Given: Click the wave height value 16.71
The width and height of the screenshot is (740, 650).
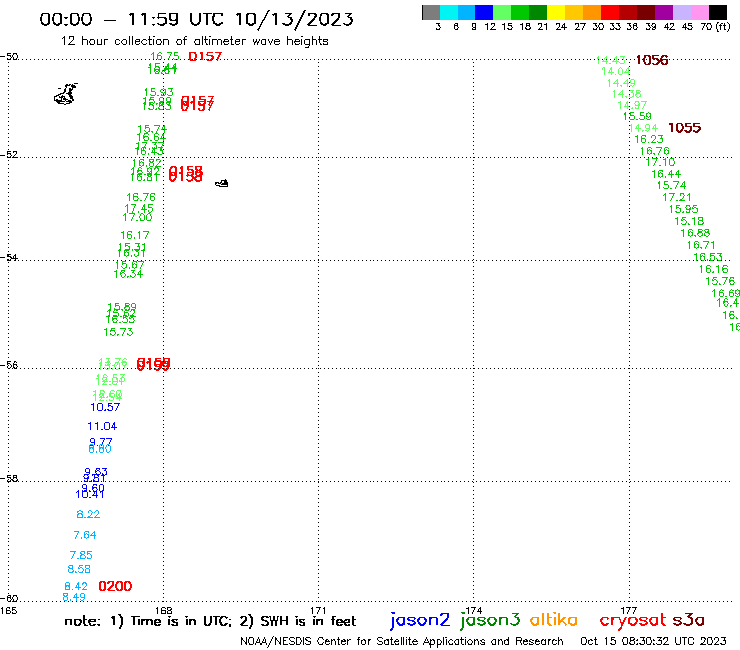Looking at the screenshot, I should [x=701, y=245].
